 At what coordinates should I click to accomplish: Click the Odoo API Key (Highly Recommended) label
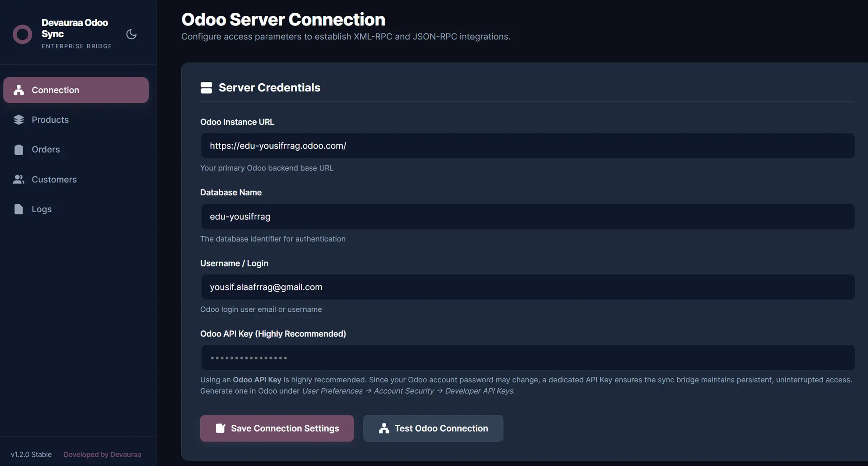[273, 334]
